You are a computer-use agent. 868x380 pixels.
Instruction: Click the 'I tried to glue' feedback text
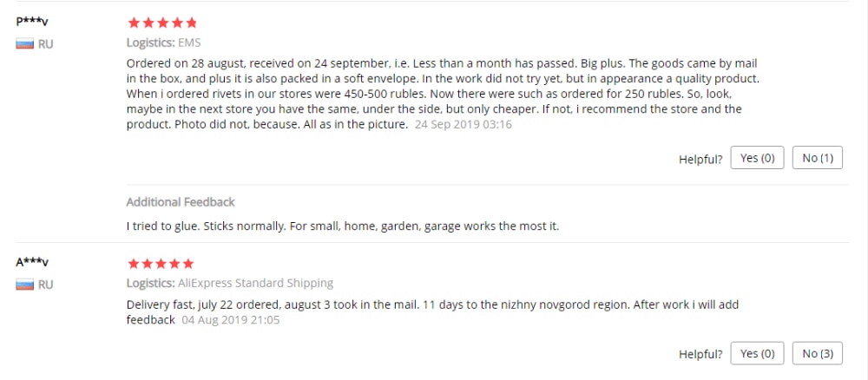[343, 226]
